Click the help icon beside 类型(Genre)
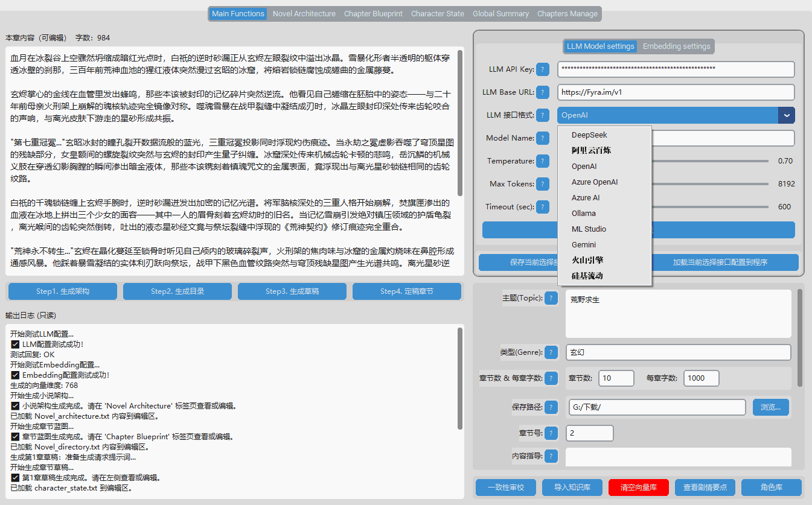 pos(551,352)
